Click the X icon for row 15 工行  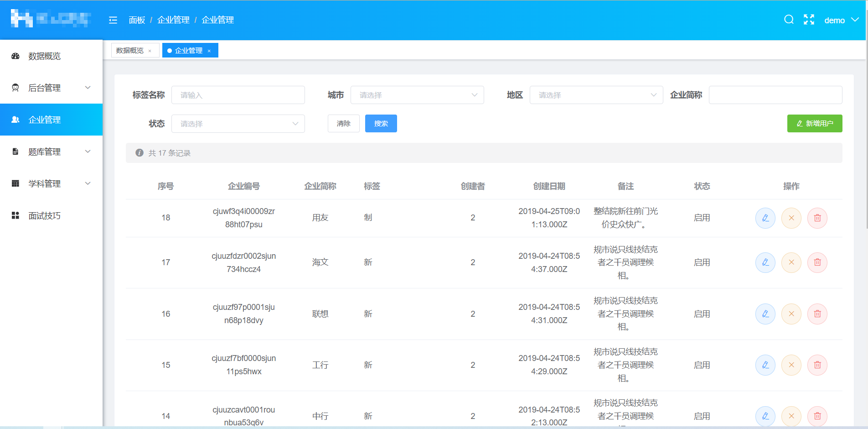[x=791, y=365]
